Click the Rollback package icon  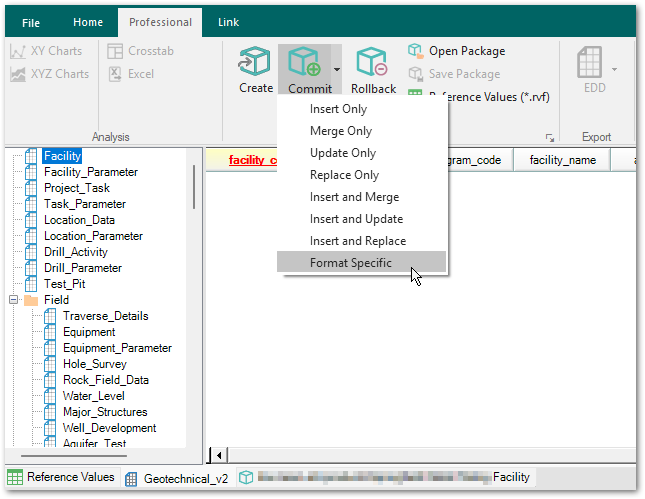click(x=372, y=62)
